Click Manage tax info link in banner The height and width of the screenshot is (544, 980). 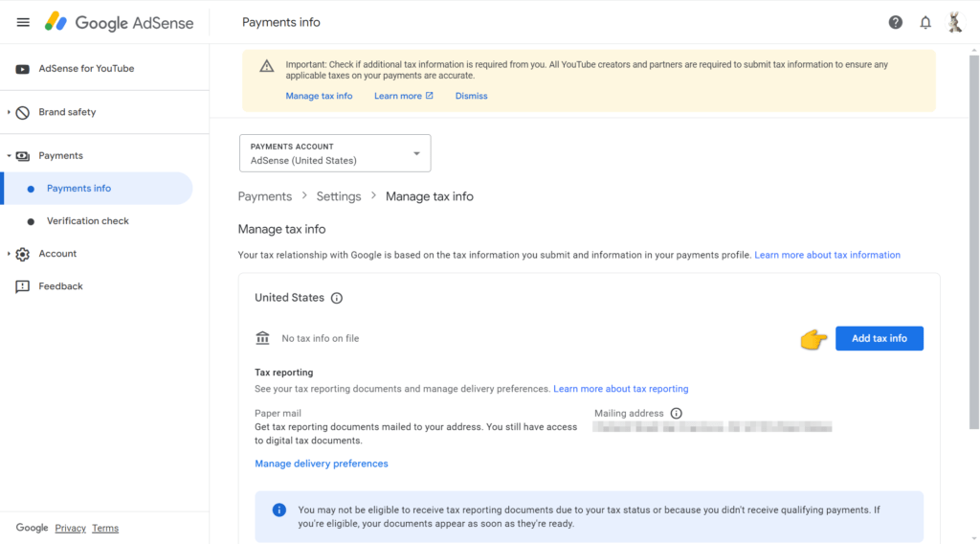click(x=319, y=96)
